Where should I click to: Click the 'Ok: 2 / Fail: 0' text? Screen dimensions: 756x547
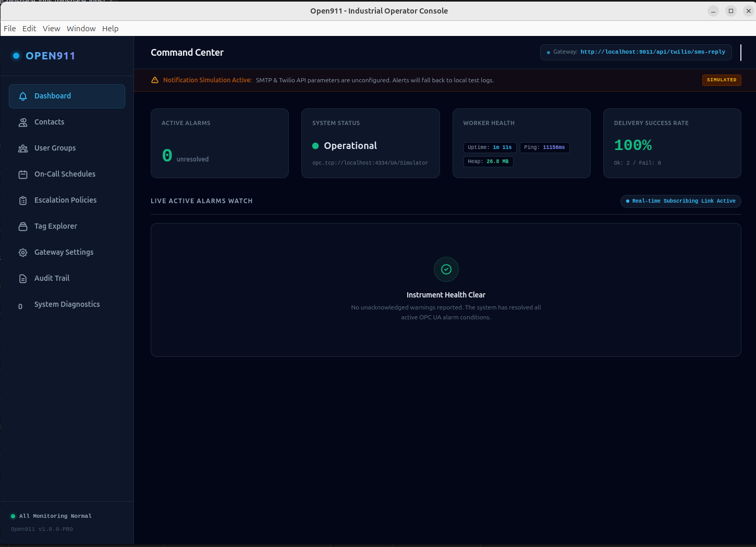637,163
